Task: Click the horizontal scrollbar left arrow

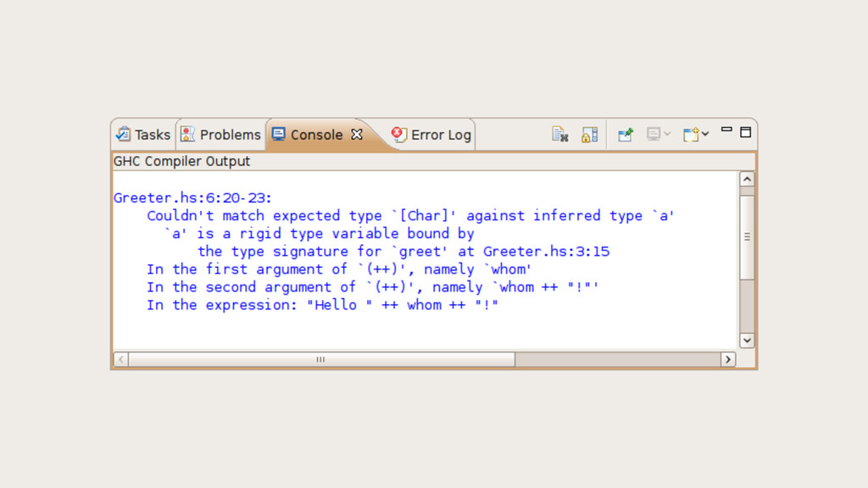Action: point(120,359)
